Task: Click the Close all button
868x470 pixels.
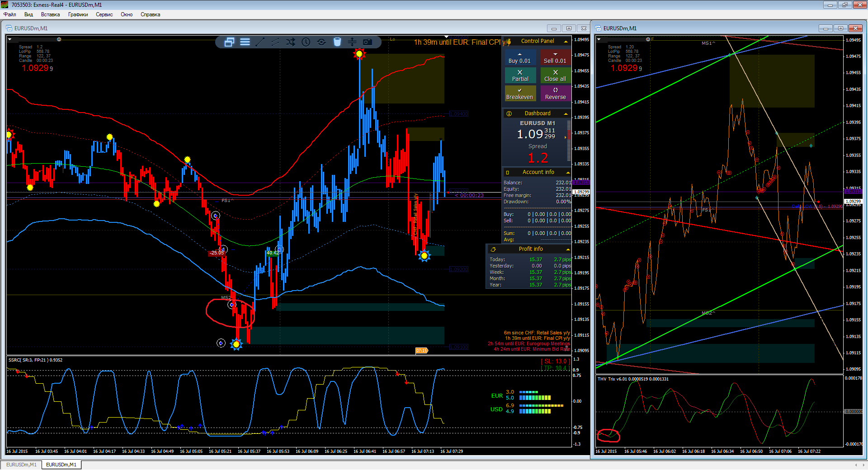Action: [555, 75]
